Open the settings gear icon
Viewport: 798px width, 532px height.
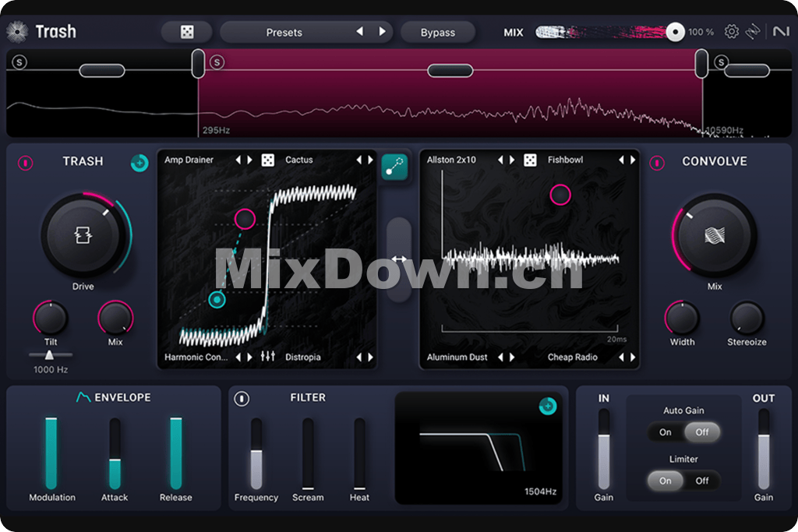click(x=731, y=31)
